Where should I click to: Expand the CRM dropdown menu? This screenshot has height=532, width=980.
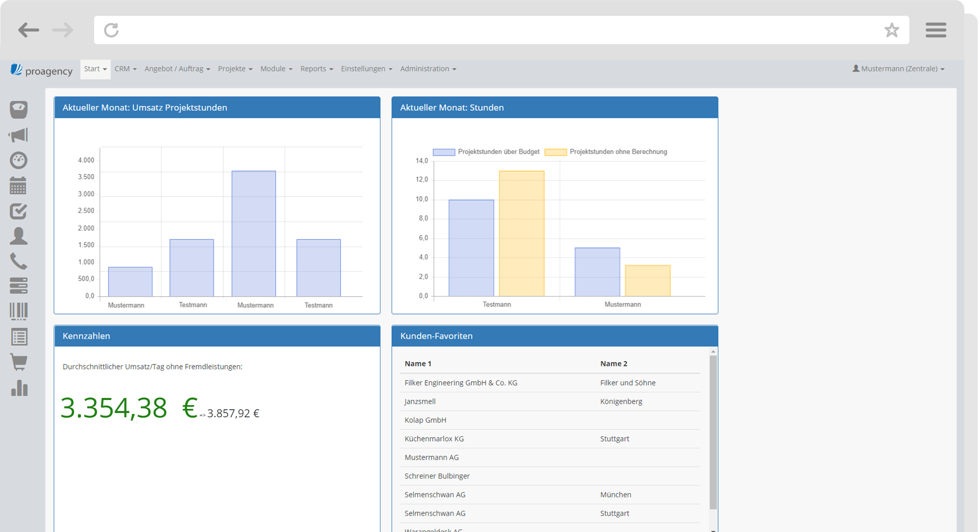coord(125,69)
